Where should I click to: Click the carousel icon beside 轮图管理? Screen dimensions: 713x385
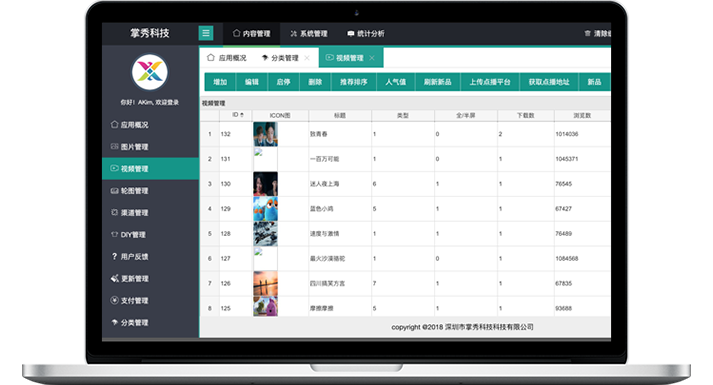tap(114, 190)
